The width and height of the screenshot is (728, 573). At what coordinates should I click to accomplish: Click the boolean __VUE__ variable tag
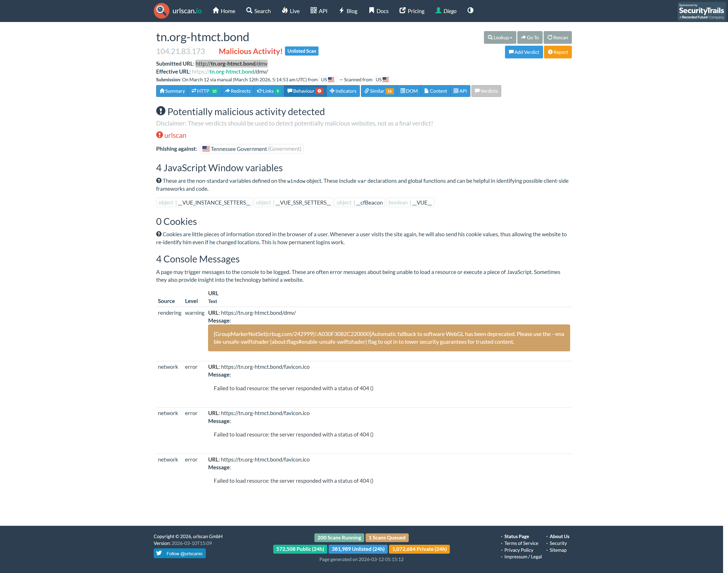410,202
